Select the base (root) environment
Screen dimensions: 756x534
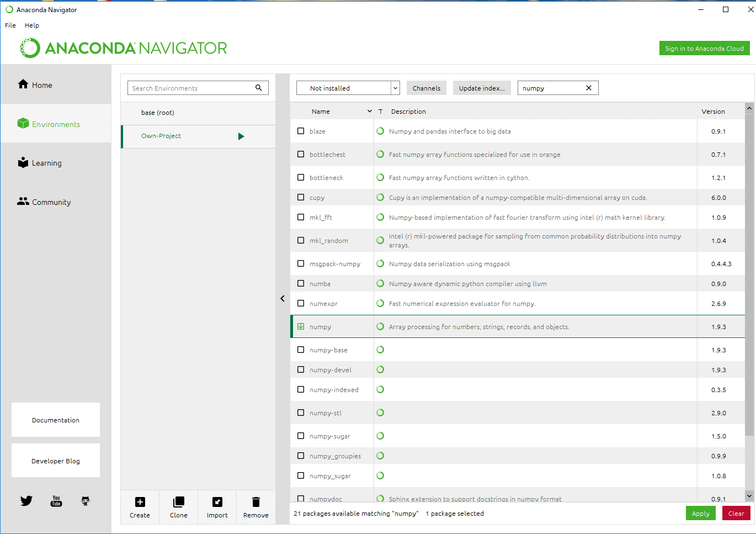click(198, 113)
